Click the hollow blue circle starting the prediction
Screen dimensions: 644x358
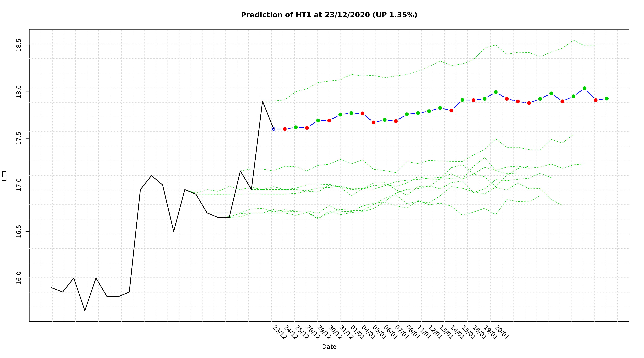tap(273, 129)
